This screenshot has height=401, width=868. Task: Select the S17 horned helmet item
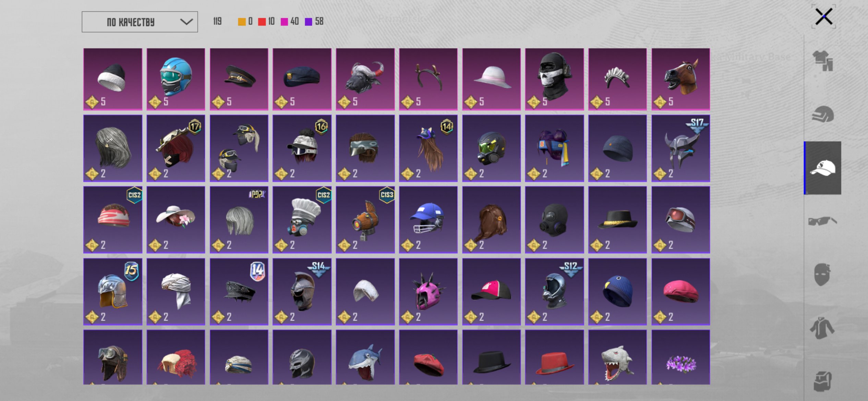680,148
